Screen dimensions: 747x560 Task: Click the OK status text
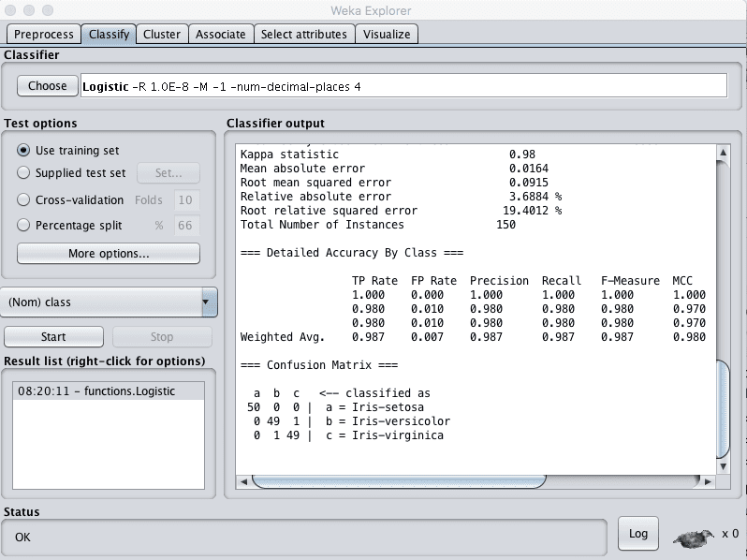[x=22, y=538]
